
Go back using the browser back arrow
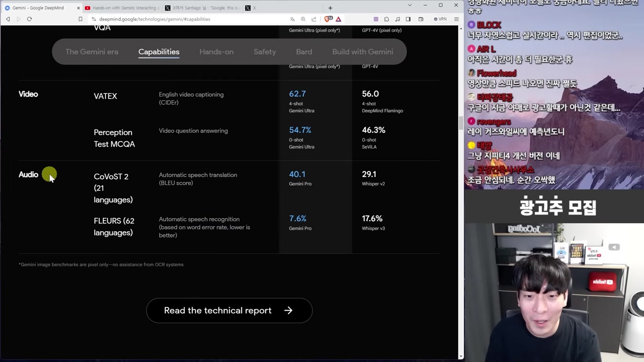[x=8, y=19]
